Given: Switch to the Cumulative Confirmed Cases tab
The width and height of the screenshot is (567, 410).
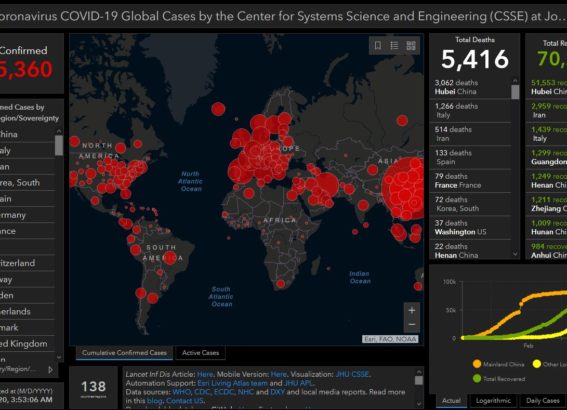Looking at the screenshot, I should (x=124, y=353).
